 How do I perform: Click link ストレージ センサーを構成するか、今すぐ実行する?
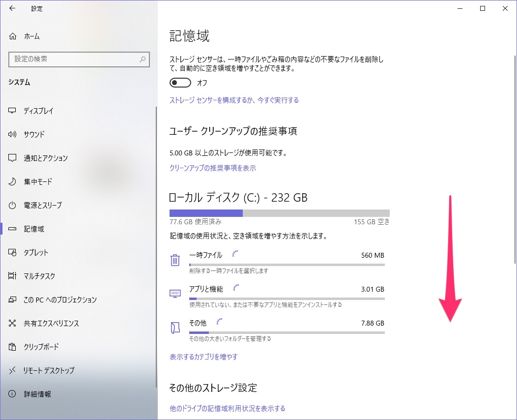click(234, 100)
